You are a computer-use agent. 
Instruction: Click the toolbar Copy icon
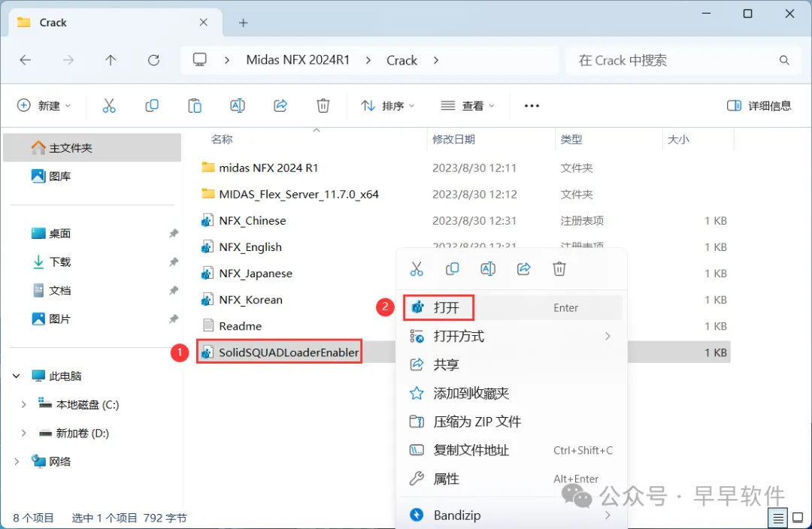tap(152, 106)
